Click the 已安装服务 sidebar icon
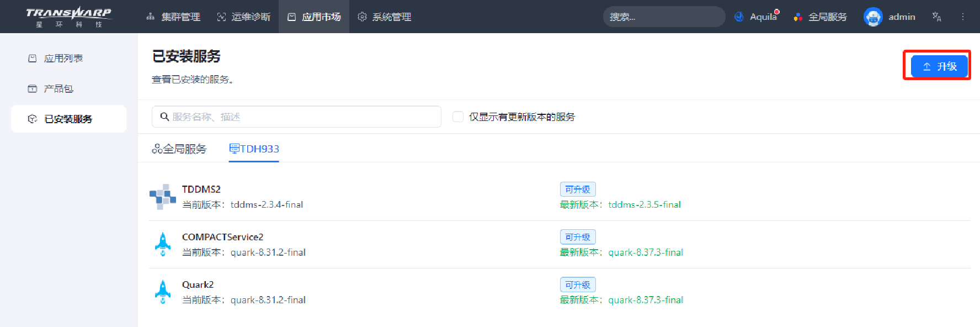 pos(33,119)
